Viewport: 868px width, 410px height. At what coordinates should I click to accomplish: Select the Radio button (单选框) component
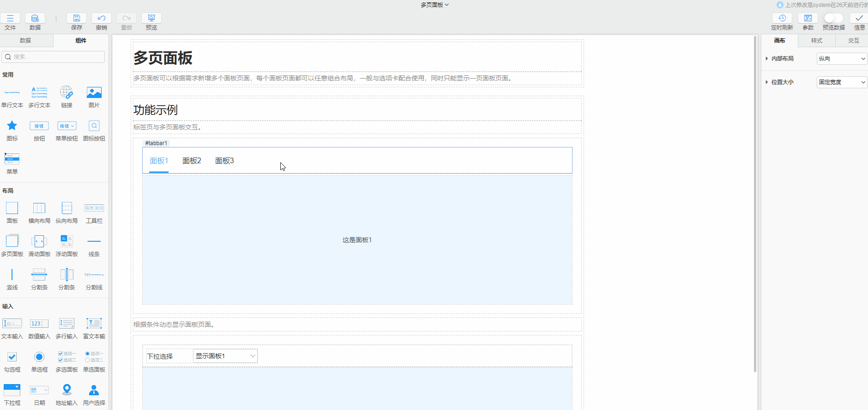[39, 357]
